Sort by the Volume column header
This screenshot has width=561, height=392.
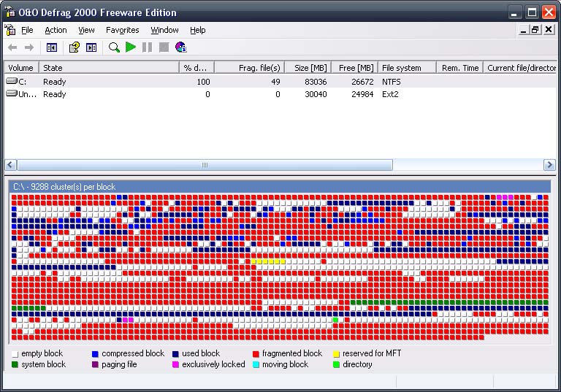pos(21,68)
